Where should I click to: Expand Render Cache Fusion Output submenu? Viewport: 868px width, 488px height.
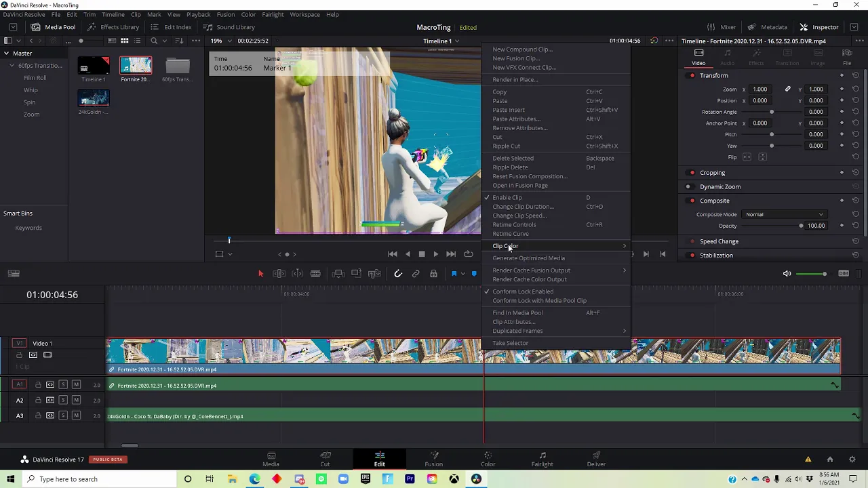[x=556, y=270]
